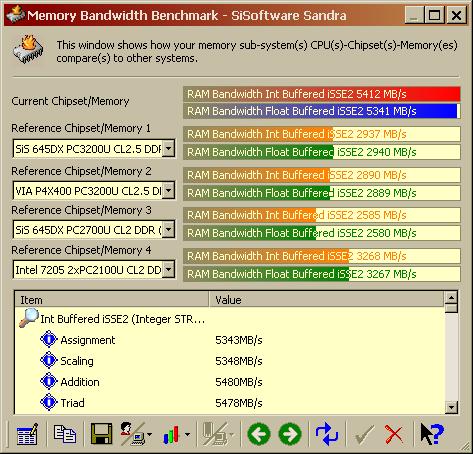Screen dimensions: 473x454
Task: Click the green Float Buffered 2940 MB/s bar
Action: [x=322, y=152]
